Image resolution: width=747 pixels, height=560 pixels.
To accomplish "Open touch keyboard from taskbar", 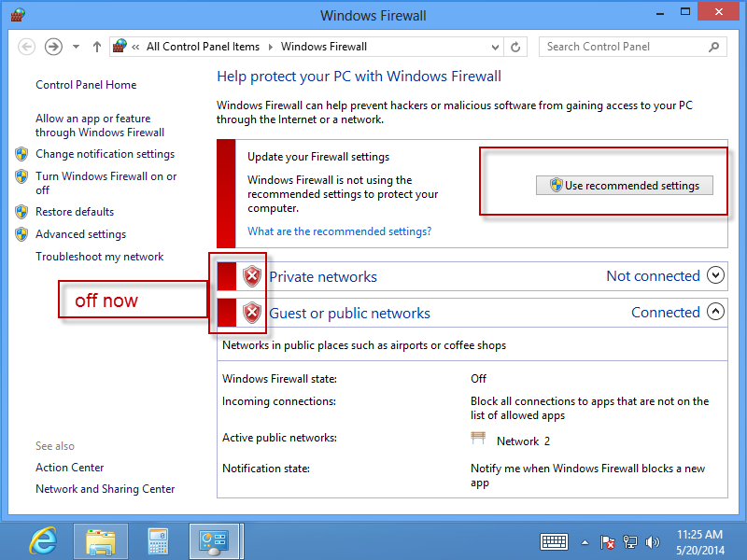I will [x=554, y=542].
